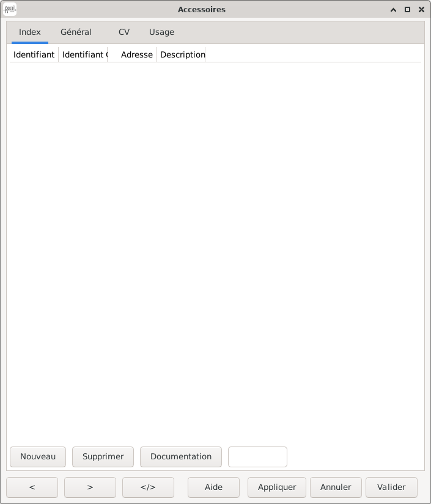Go to next item with > button

coord(90,487)
